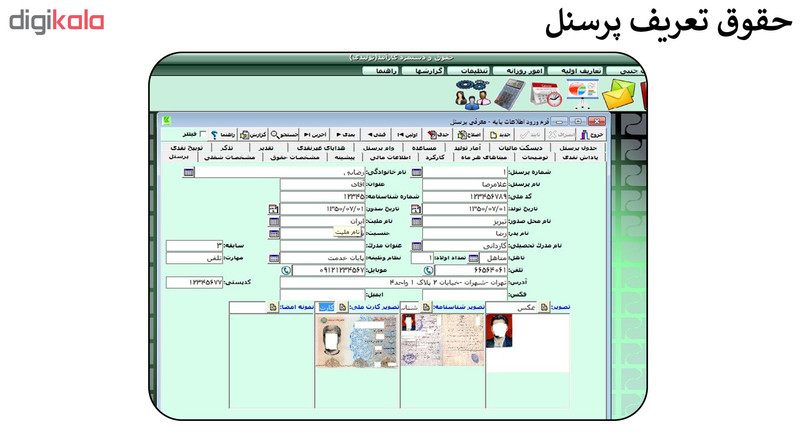
Task: Open the calculator icon in the main toolbar
Action: tap(510, 94)
